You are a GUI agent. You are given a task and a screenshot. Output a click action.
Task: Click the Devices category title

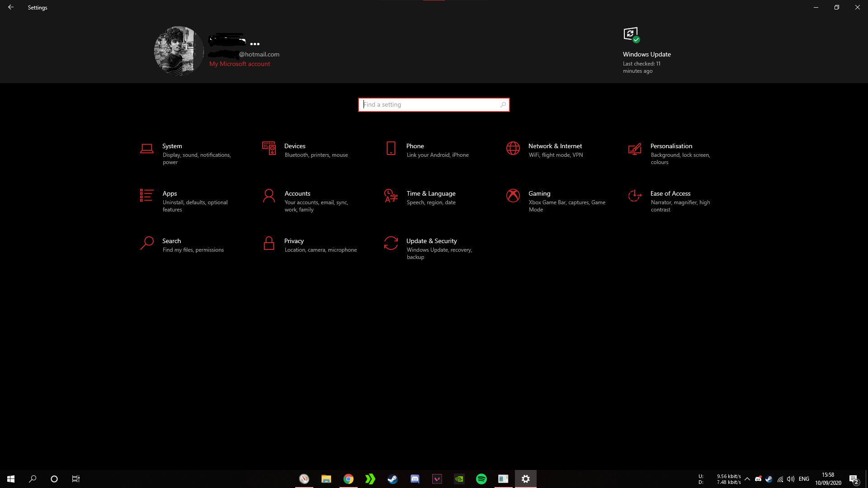click(x=295, y=146)
